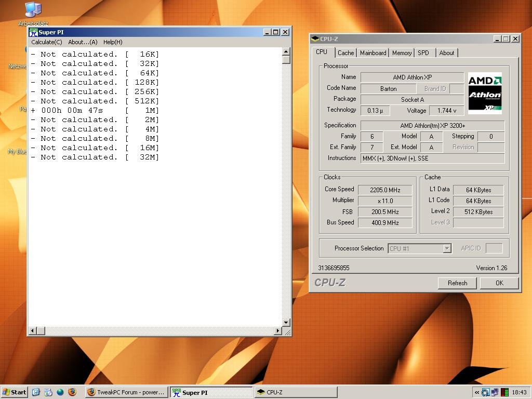Click the Super PI horizontal scroll left arrow
Viewport: 532px width, 399px height.
[x=33, y=330]
